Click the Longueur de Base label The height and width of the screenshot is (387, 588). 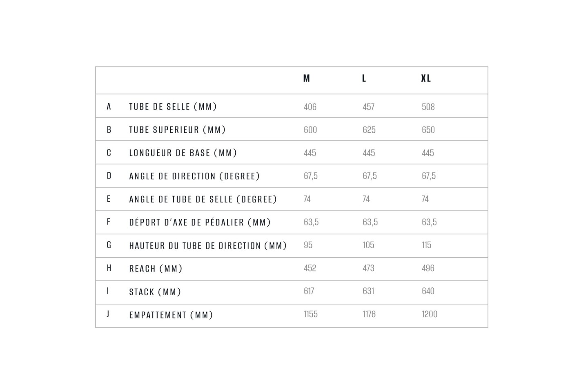183,153
